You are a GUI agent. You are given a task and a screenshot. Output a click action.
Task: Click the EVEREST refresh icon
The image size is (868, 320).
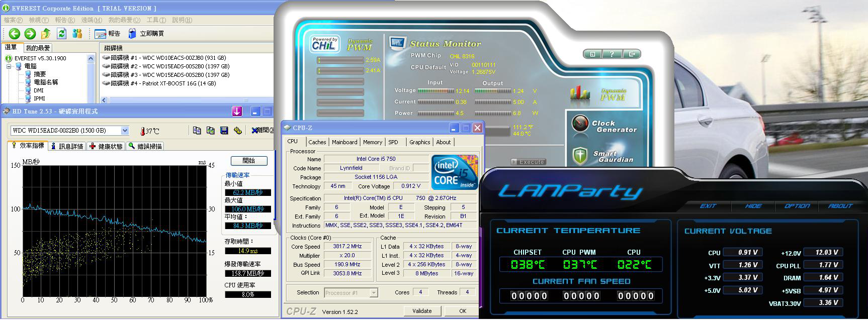pos(61,34)
